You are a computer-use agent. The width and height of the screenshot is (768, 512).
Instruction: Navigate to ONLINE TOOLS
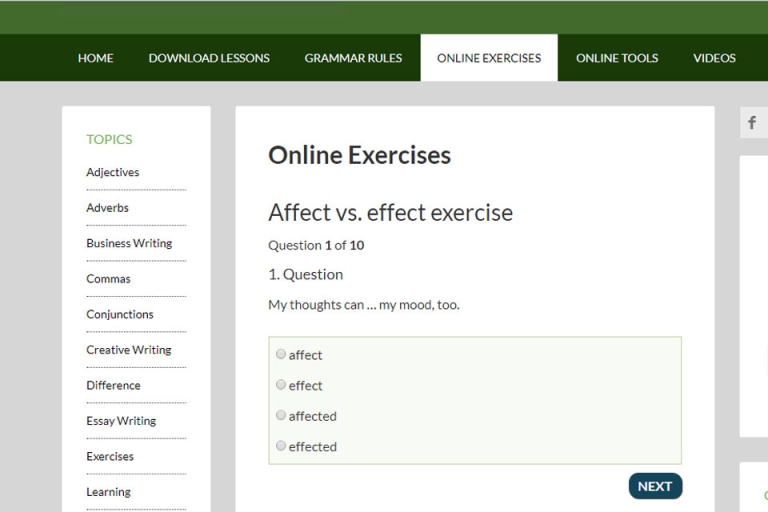pyautogui.click(x=617, y=58)
